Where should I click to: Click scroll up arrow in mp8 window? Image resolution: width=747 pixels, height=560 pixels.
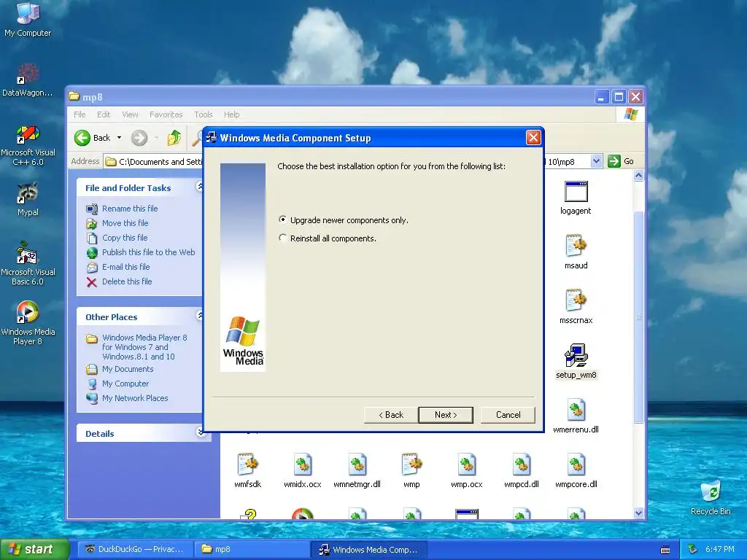[x=638, y=175]
